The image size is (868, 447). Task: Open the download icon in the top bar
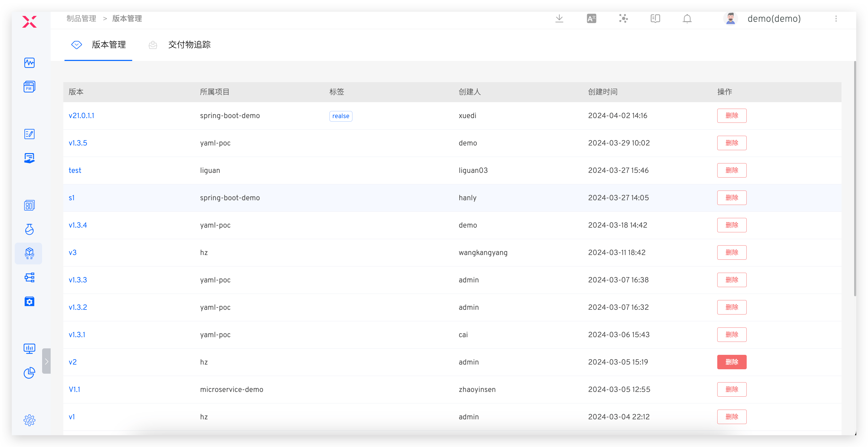pyautogui.click(x=559, y=19)
